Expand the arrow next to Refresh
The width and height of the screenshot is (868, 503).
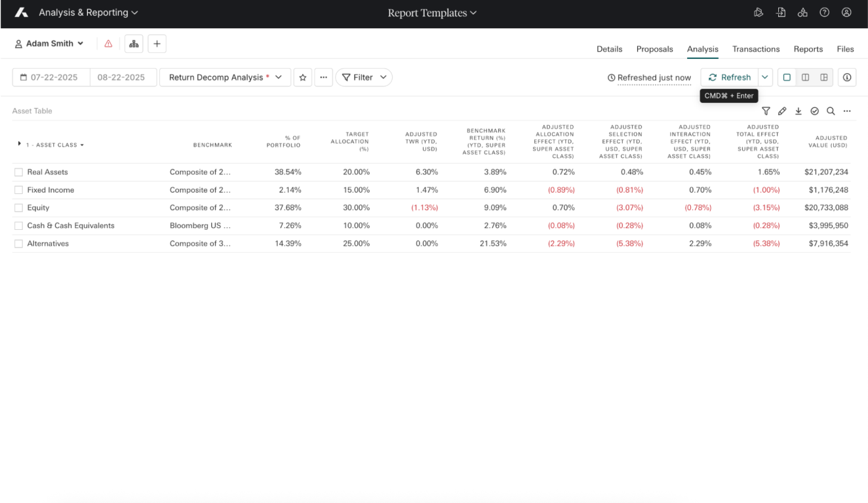click(766, 77)
